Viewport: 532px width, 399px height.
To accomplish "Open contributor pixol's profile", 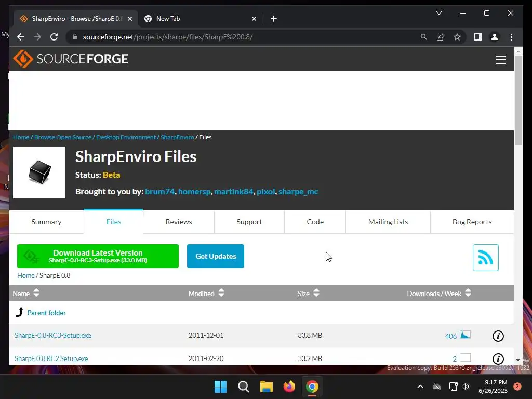I will coord(265,192).
